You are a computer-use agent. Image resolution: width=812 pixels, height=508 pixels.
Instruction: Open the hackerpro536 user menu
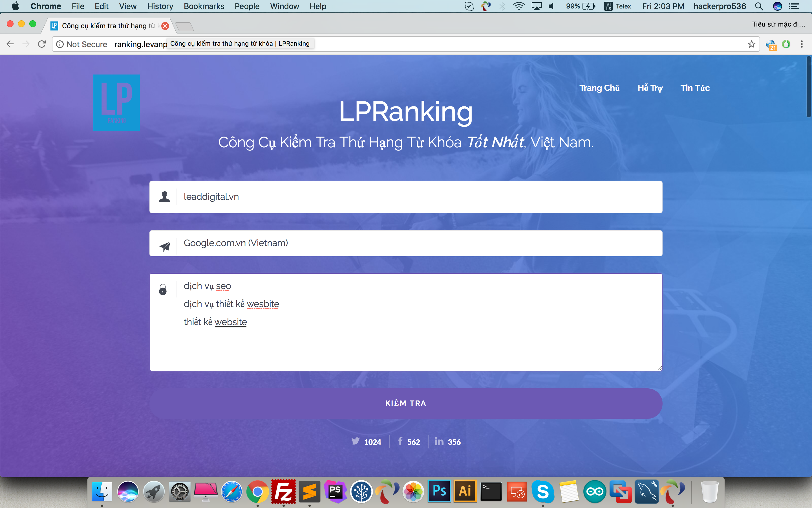(720, 6)
